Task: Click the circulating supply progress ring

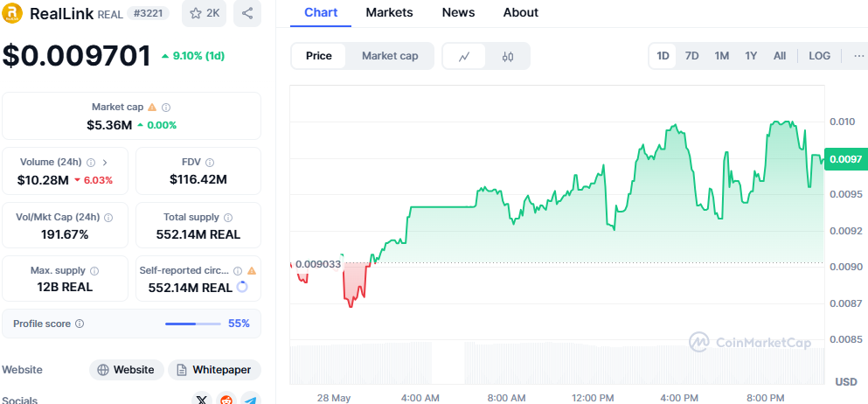Action: 242,287
